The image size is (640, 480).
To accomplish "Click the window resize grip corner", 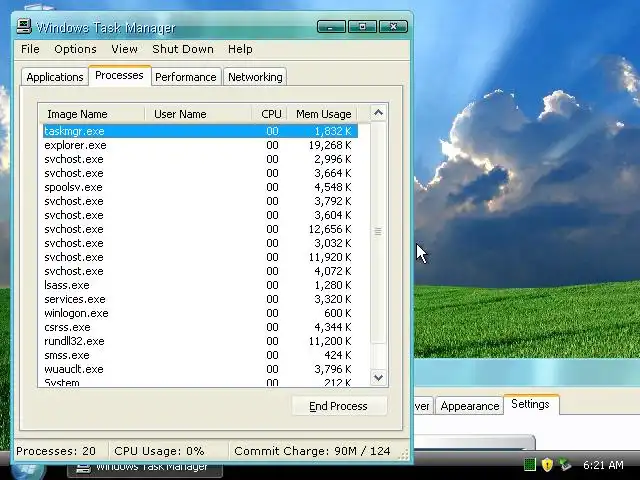I will [x=403, y=455].
